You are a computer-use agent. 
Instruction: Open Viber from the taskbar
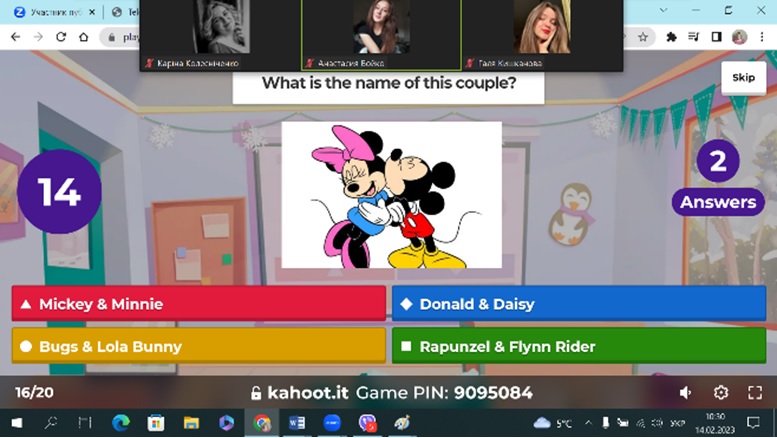(367, 423)
